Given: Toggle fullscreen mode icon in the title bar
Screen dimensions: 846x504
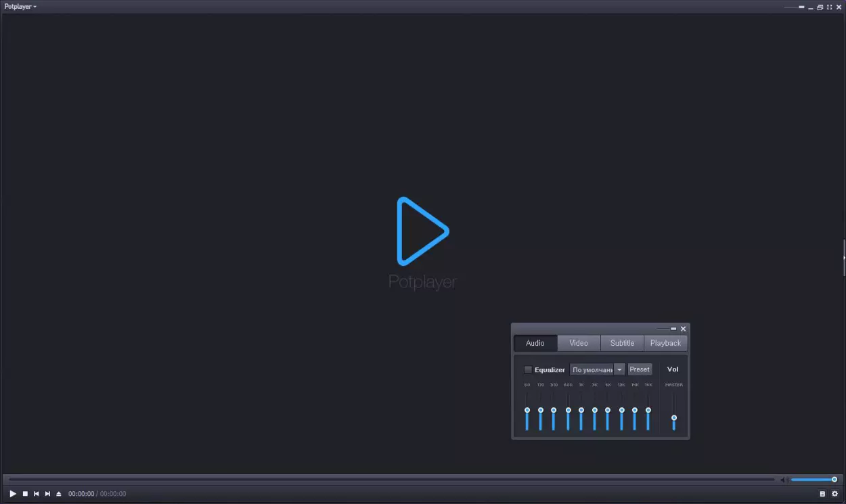Looking at the screenshot, I should click(x=829, y=7).
